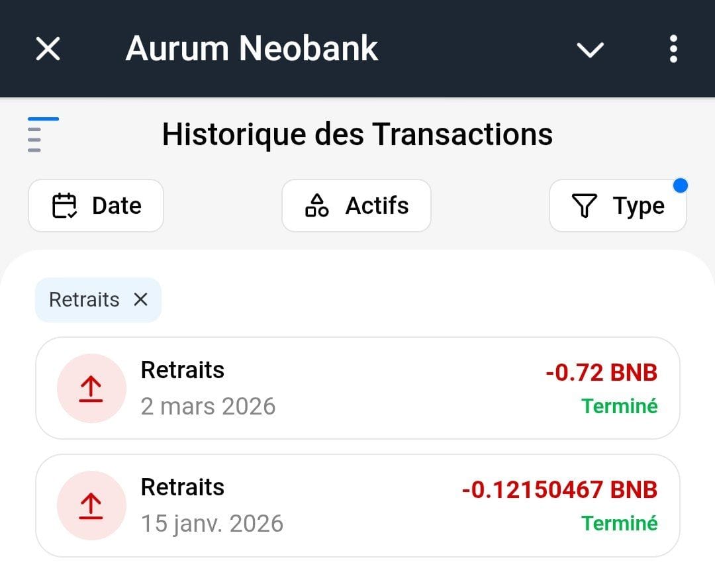Click the Terminé status on the 15 janv. withdrawal

[619, 523]
